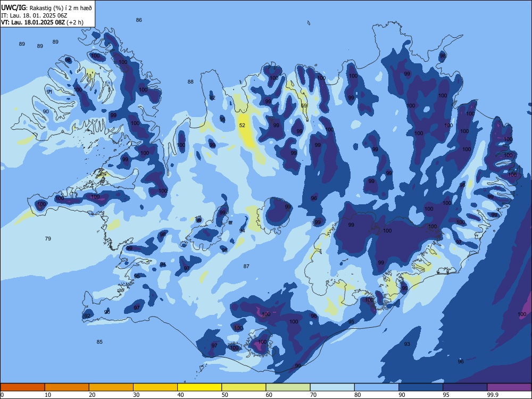Select the orange 10–20 legend swatch
Screen dimensions: 532x399
(x=67, y=387)
